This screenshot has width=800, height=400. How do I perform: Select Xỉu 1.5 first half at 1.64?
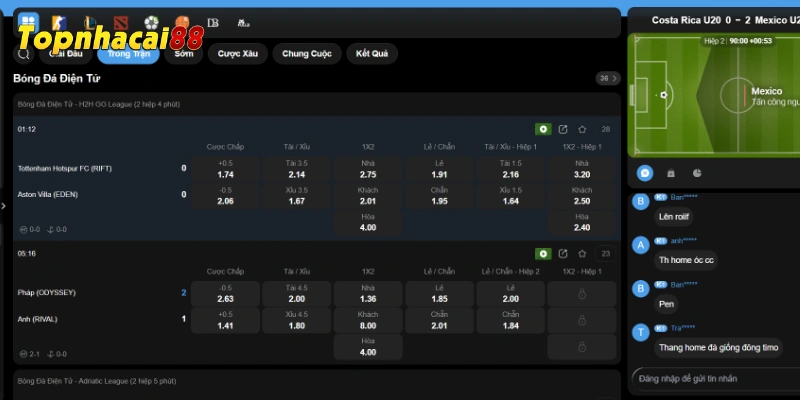coord(511,196)
